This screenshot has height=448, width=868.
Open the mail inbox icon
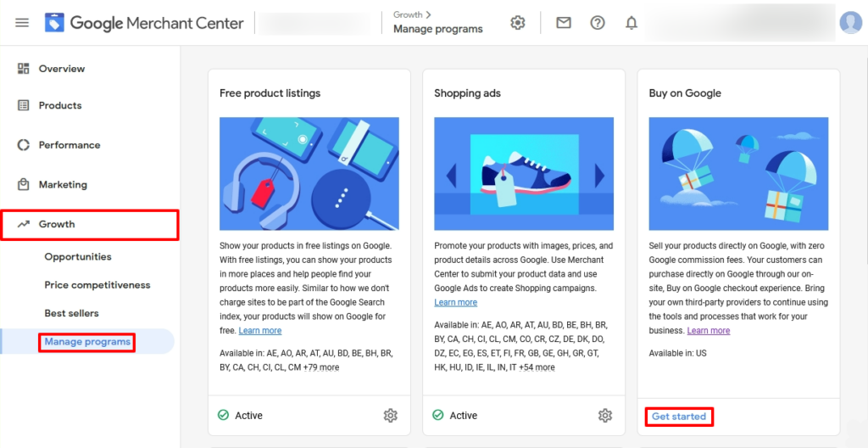click(564, 23)
